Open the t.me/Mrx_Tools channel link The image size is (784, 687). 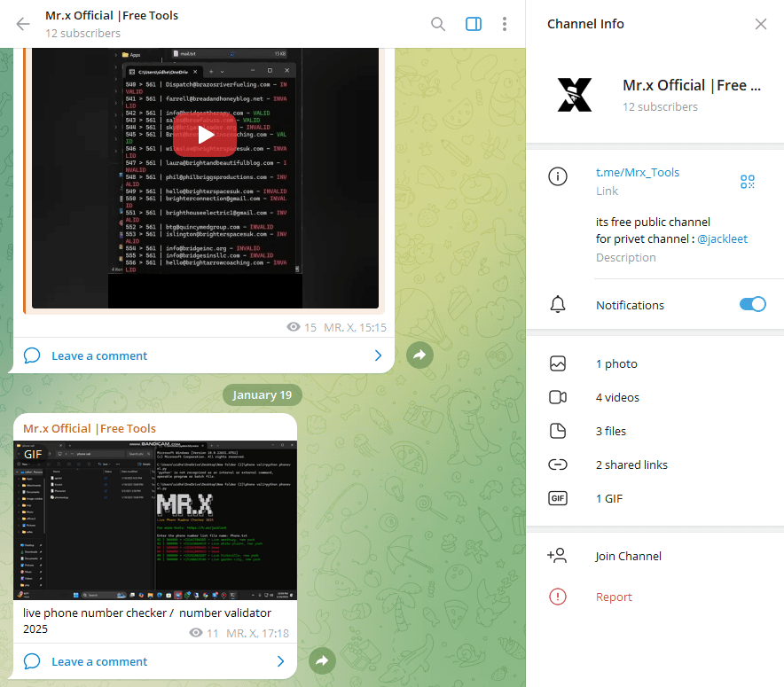tap(637, 172)
